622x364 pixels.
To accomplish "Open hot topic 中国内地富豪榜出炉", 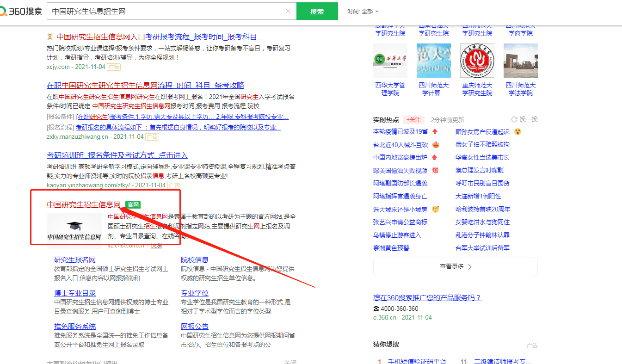I will click(x=400, y=158).
